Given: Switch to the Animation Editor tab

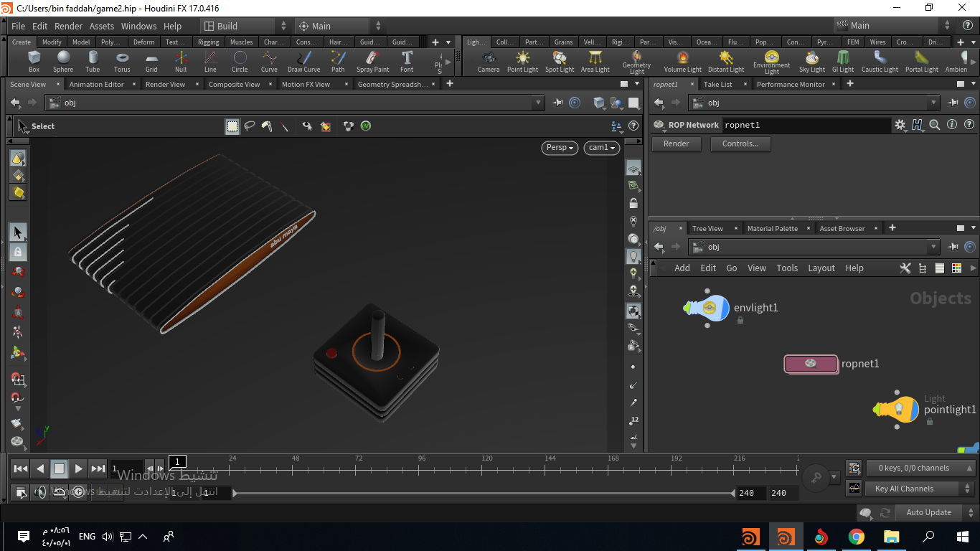Looking at the screenshot, I should [96, 84].
